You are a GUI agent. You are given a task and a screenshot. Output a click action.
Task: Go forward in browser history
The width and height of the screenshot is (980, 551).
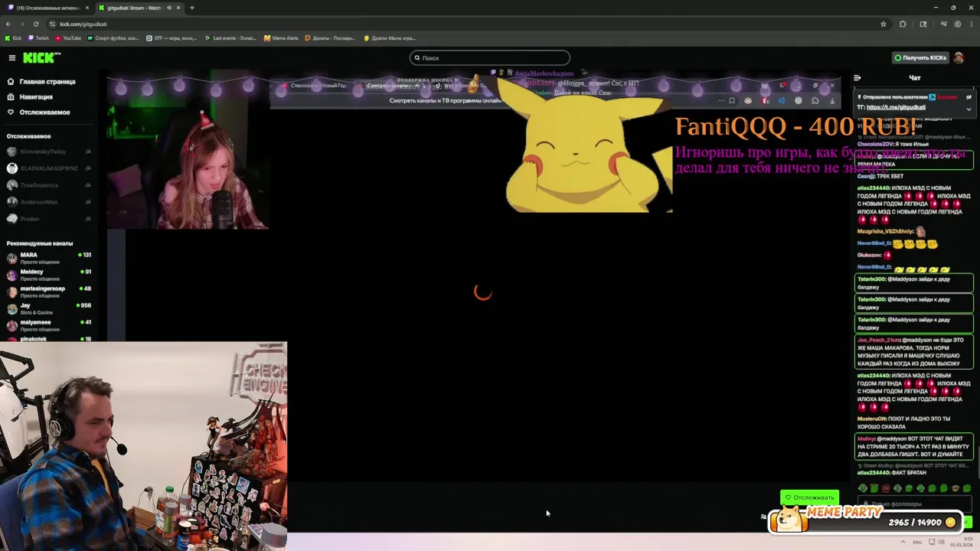coord(22,24)
